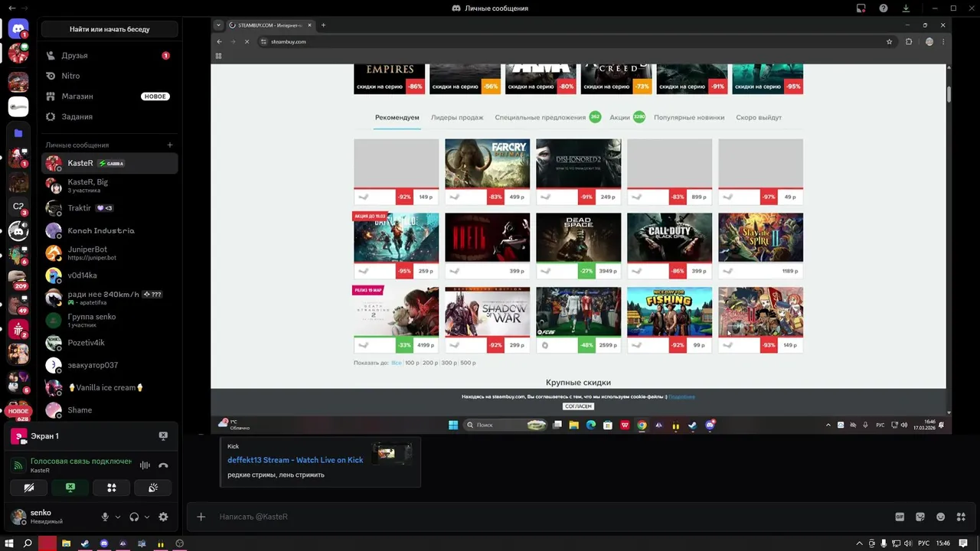Open Группа senko group chat
The image size is (980, 551).
[x=109, y=320]
